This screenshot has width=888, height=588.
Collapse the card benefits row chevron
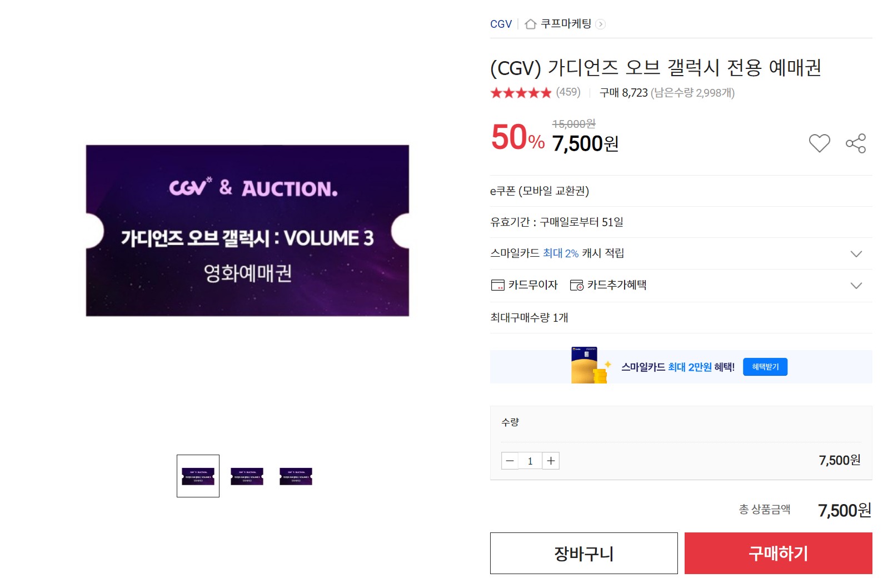click(855, 286)
